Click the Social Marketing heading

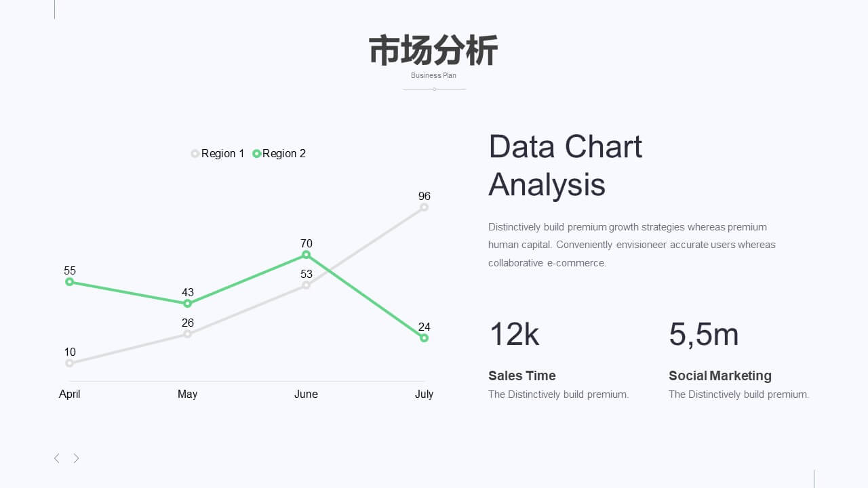[x=720, y=375]
